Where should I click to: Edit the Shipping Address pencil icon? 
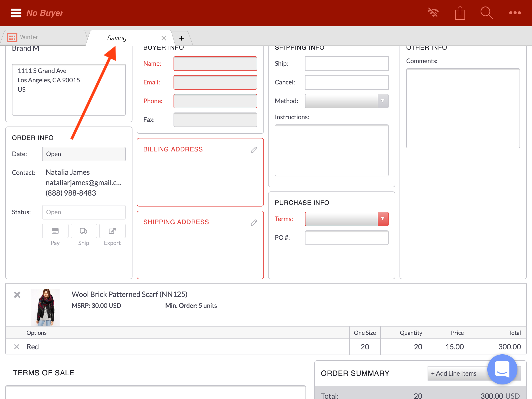click(x=254, y=223)
